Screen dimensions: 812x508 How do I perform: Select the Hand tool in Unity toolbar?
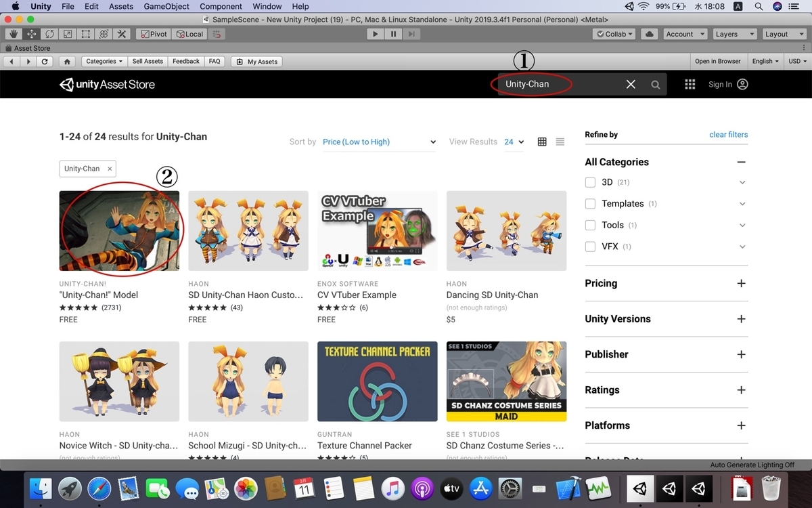pos(14,34)
